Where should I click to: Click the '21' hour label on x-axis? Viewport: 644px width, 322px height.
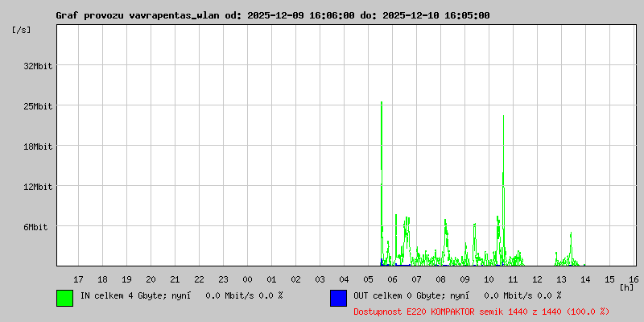pyautogui.click(x=175, y=279)
